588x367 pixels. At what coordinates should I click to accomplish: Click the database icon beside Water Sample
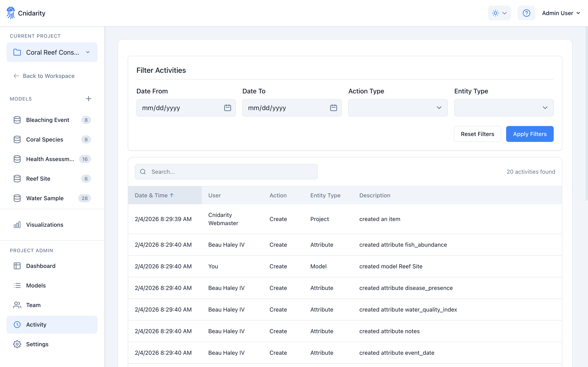coord(17,198)
